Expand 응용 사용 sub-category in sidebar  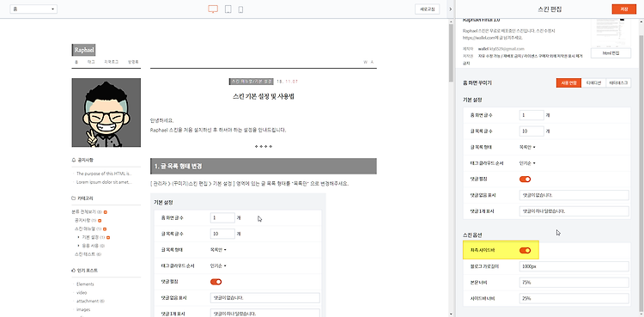(x=78, y=246)
